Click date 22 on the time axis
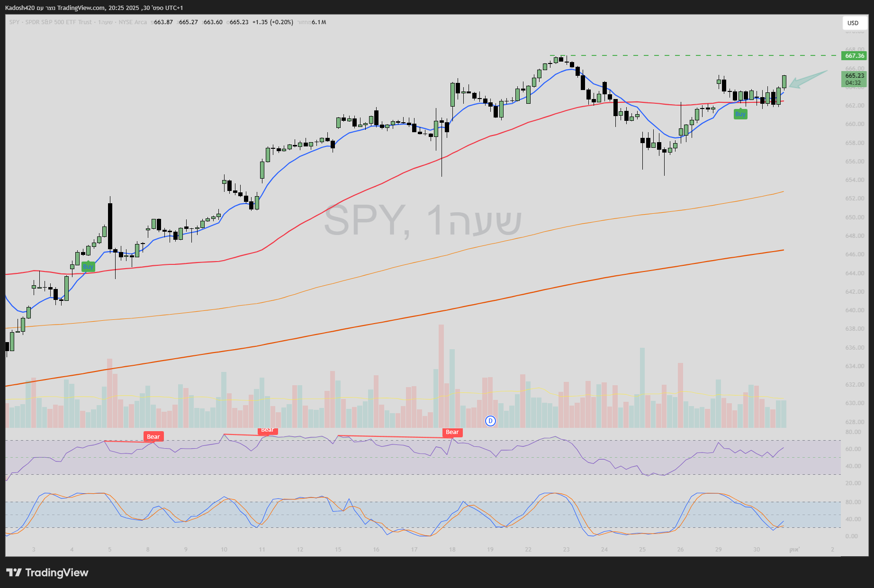 pyautogui.click(x=528, y=550)
